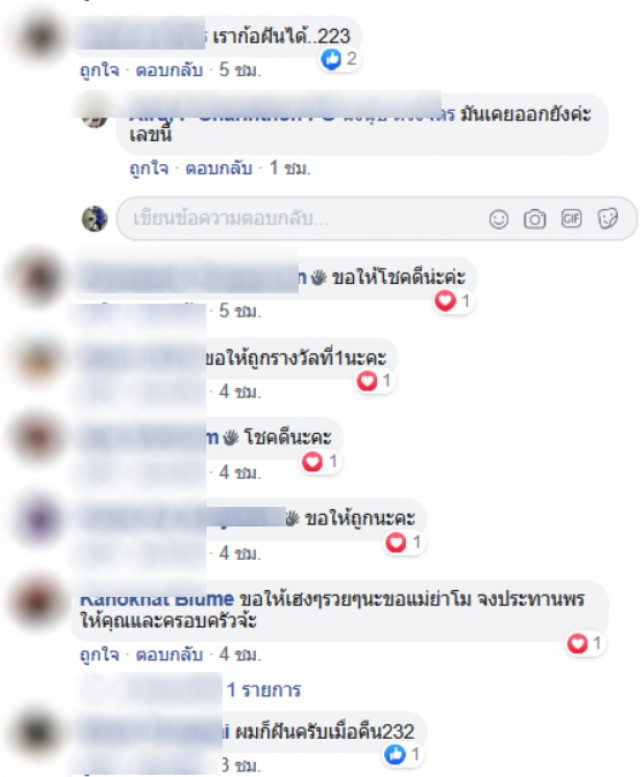Viewport: 640px width, 777px height.
Task: Open the sticker picker in reply box
Action: coord(607,219)
